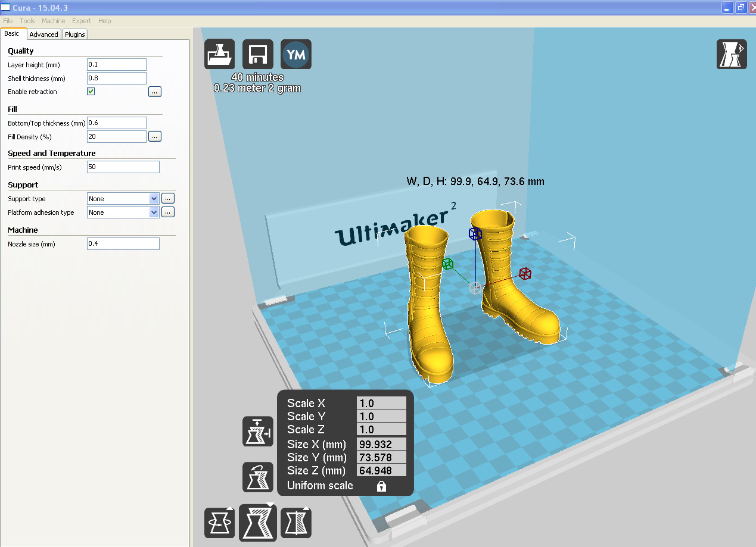Click the Print speed input field

tap(123, 167)
